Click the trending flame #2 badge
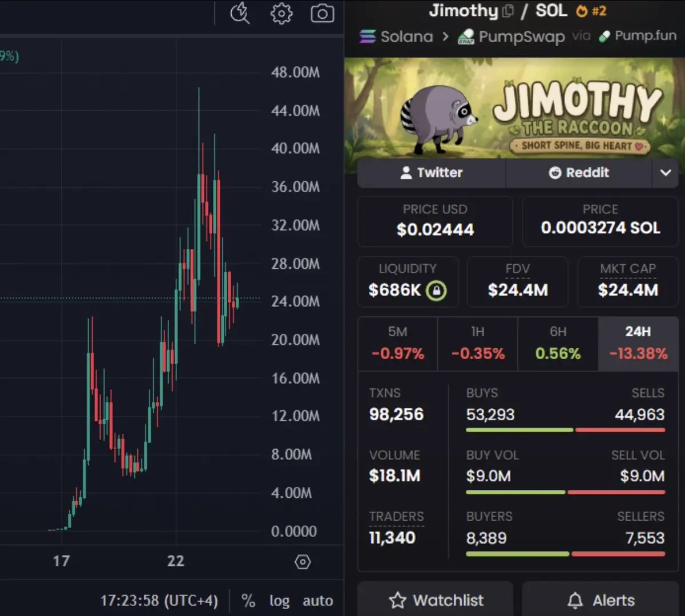Image resolution: width=685 pixels, height=616 pixels. (x=591, y=11)
